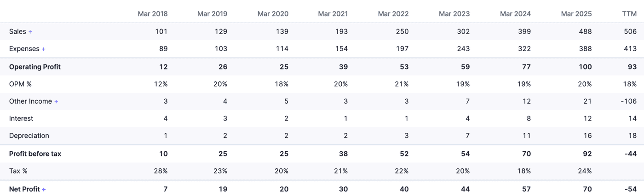The width and height of the screenshot is (644, 196).
Task: Select the Depreciation row label
Action: coord(29,136)
